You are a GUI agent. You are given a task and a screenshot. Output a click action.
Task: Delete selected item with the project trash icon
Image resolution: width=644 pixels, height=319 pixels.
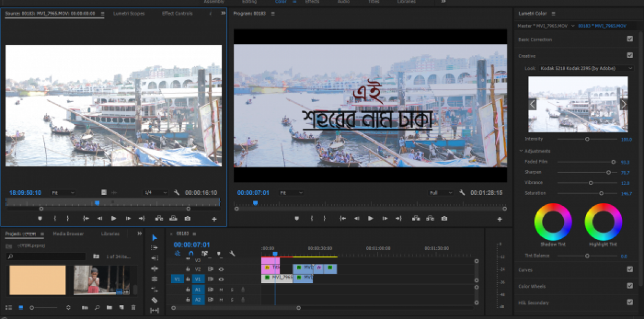pyautogui.click(x=133, y=307)
